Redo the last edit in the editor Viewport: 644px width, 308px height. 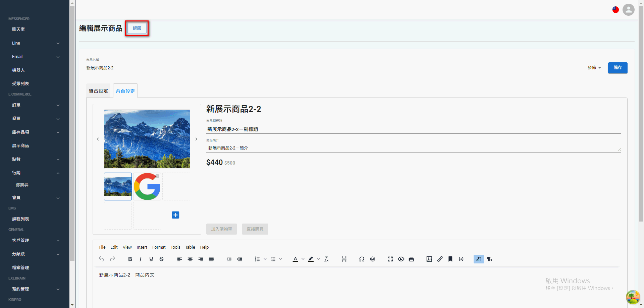coord(113,259)
